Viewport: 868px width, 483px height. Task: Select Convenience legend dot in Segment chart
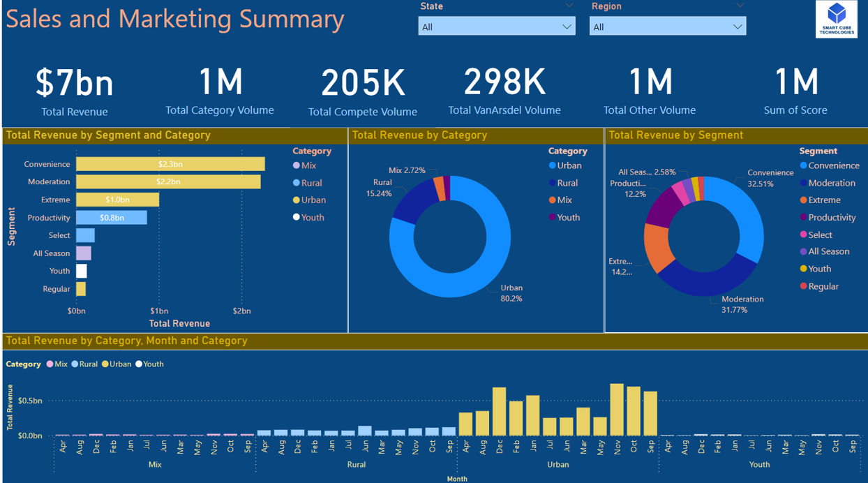(804, 165)
